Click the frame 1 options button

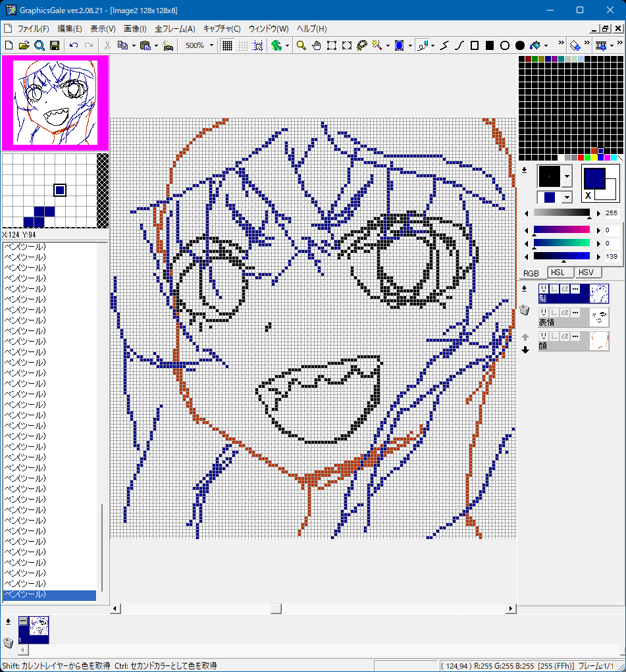pos(23,621)
